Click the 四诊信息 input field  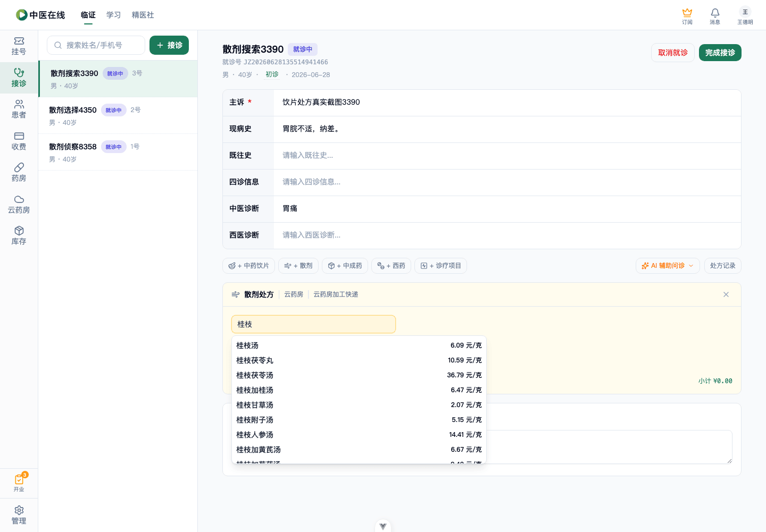coord(507,182)
